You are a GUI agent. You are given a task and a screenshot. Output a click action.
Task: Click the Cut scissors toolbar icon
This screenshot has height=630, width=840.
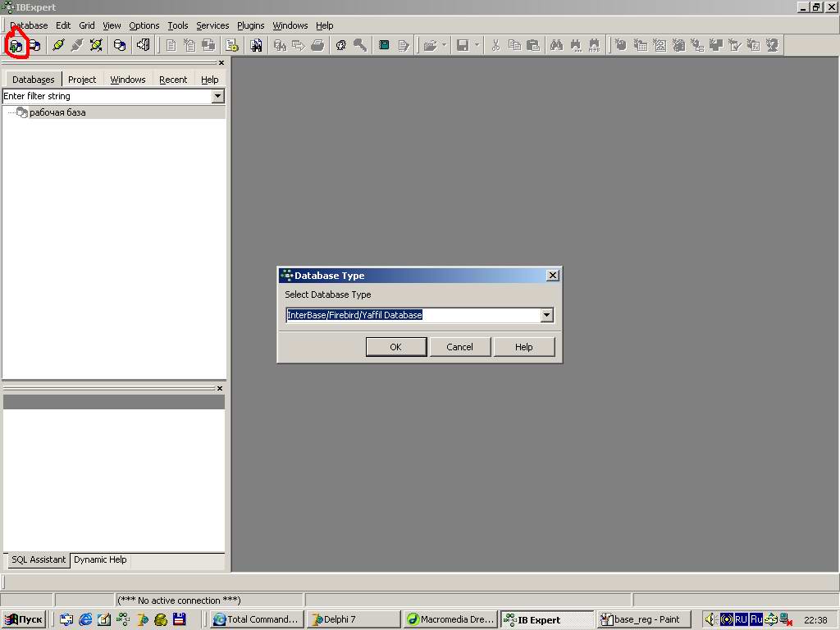(495, 46)
